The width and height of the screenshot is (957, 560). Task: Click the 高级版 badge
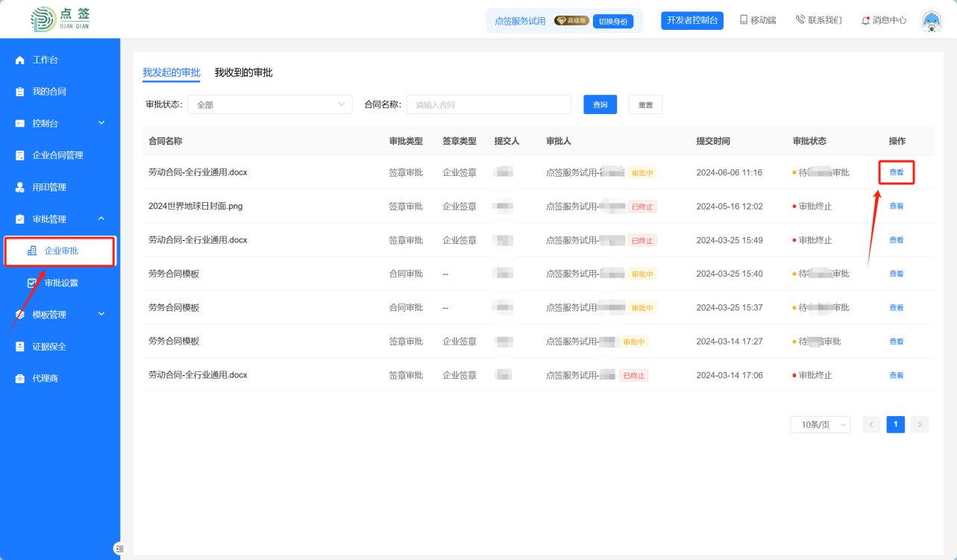tap(571, 21)
